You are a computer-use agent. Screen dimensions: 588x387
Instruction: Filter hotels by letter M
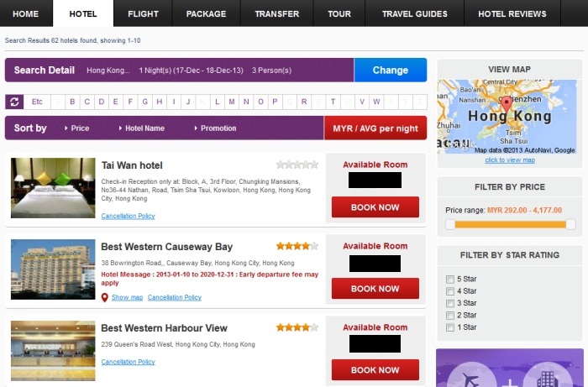[232, 102]
